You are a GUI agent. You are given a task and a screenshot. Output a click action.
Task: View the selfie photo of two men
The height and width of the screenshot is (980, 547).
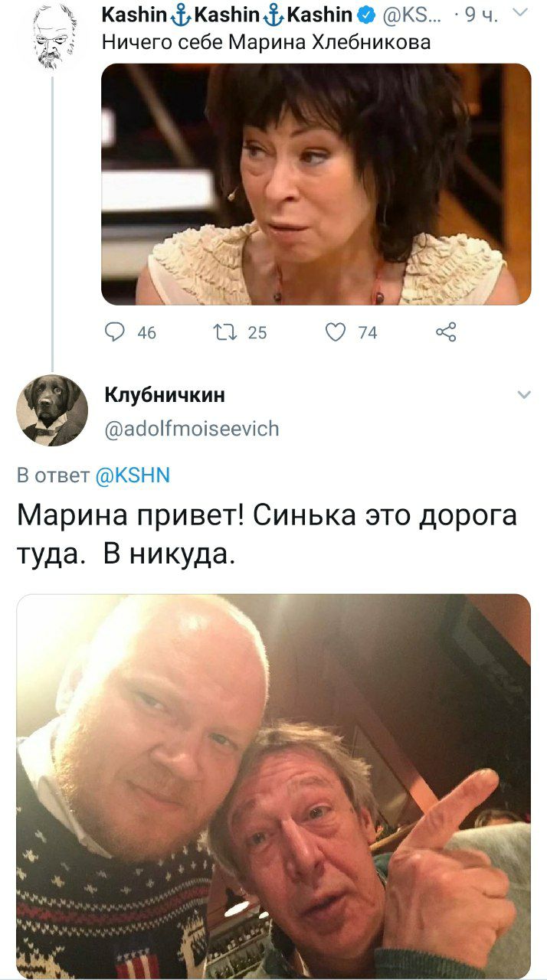[x=273, y=787]
